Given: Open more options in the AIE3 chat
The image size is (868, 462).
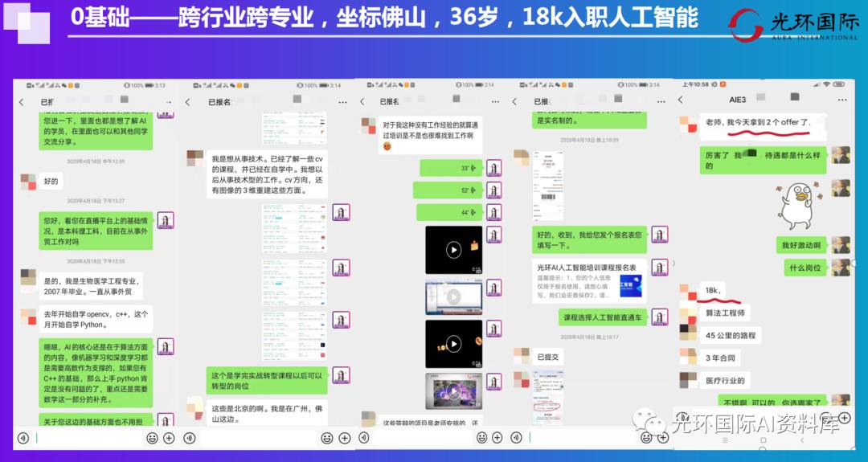Looking at the screenshot, I should (x=842, y=100).
